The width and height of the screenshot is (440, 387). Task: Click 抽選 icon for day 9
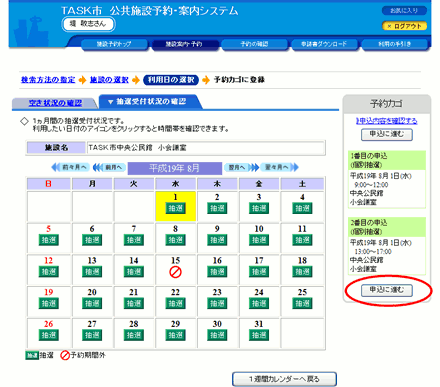pyautogui.click(x=217, y=240)
